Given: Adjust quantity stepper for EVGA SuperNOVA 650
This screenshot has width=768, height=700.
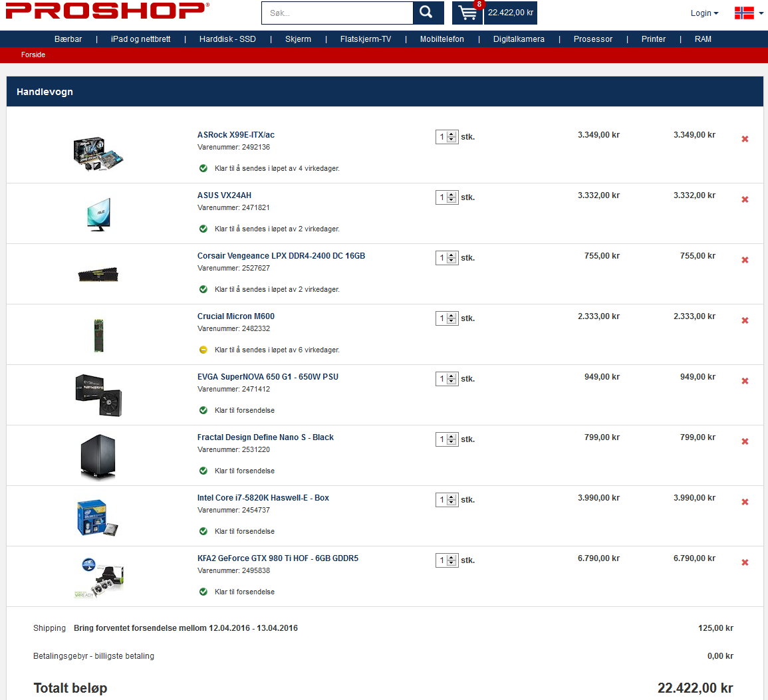Looking at the screenshot, I should tap(451, 378).
